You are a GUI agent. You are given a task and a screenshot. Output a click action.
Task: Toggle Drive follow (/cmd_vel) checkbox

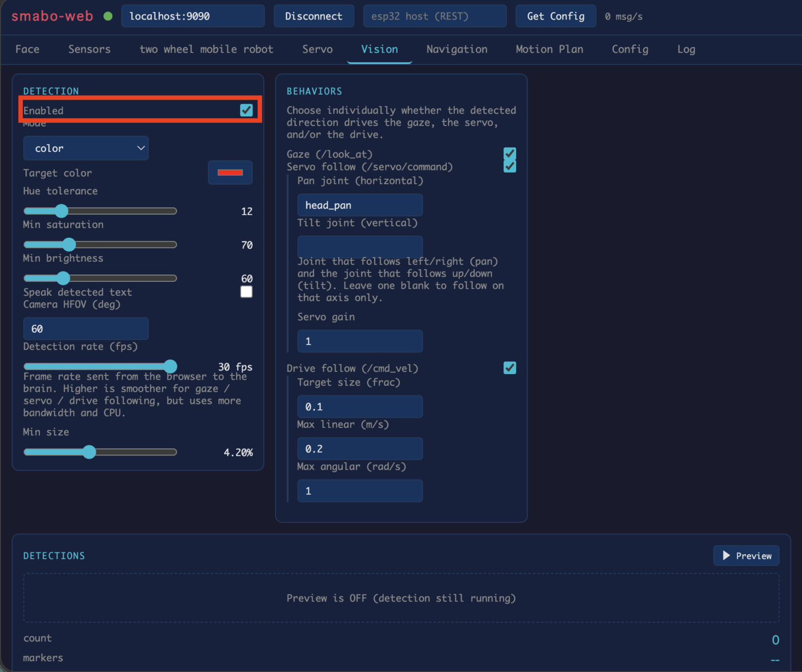510,368
